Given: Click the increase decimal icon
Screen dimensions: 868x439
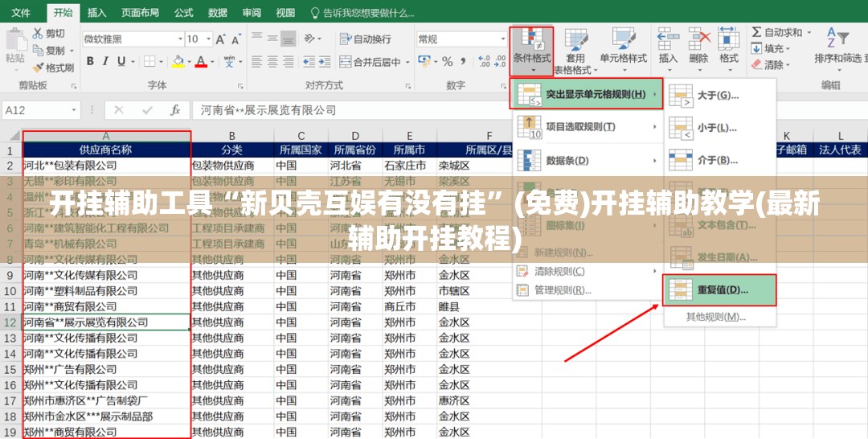Looking at the screenshot, I should pos(484,61).
